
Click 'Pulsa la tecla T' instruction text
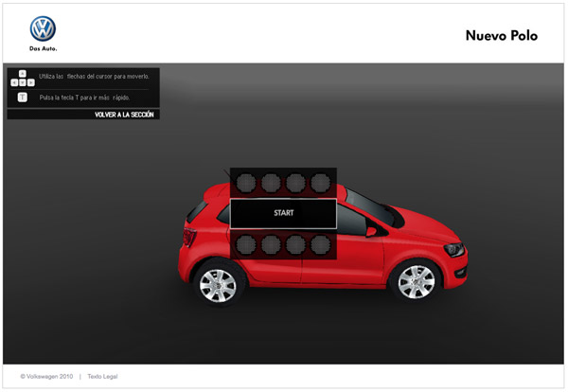[x=84, y=98]
